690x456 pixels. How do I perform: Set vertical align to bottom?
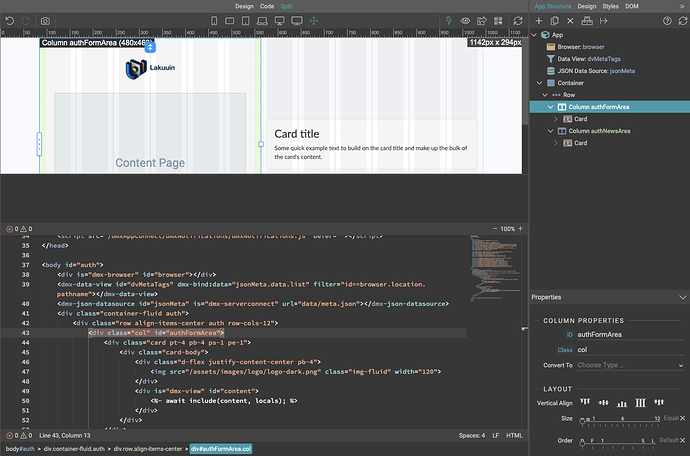[622, 403]
